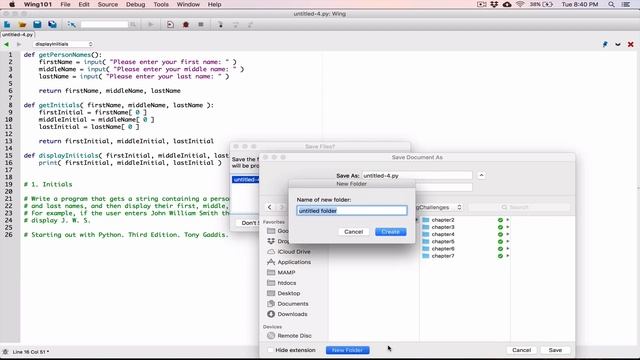Click the pause debugging square icon
The width and height of the screenshot is (640, 360).
(x=201, y=24)
